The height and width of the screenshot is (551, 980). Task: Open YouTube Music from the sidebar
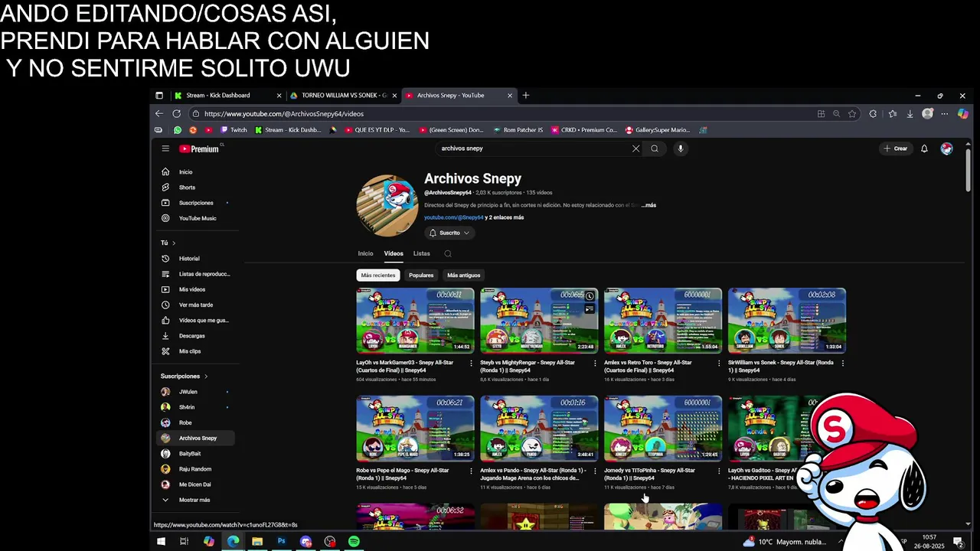coord(198,218)
